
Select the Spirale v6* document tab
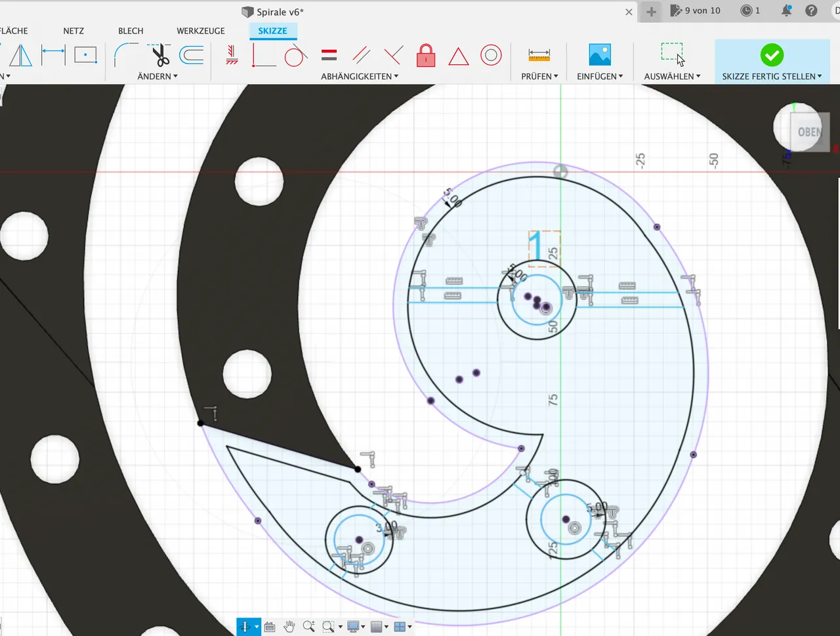(x=273, y=12)
